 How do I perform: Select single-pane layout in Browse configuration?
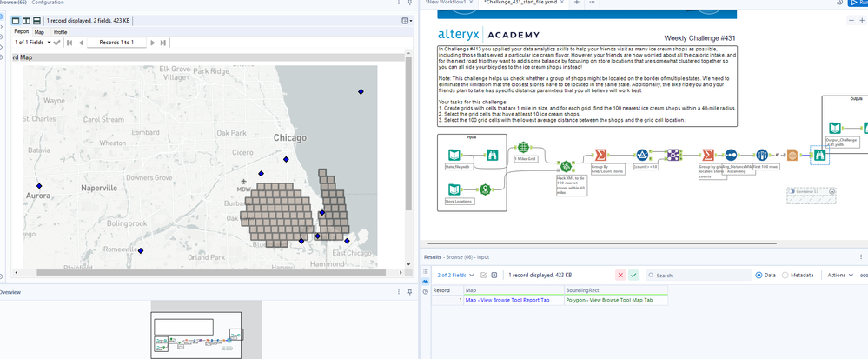16,21
